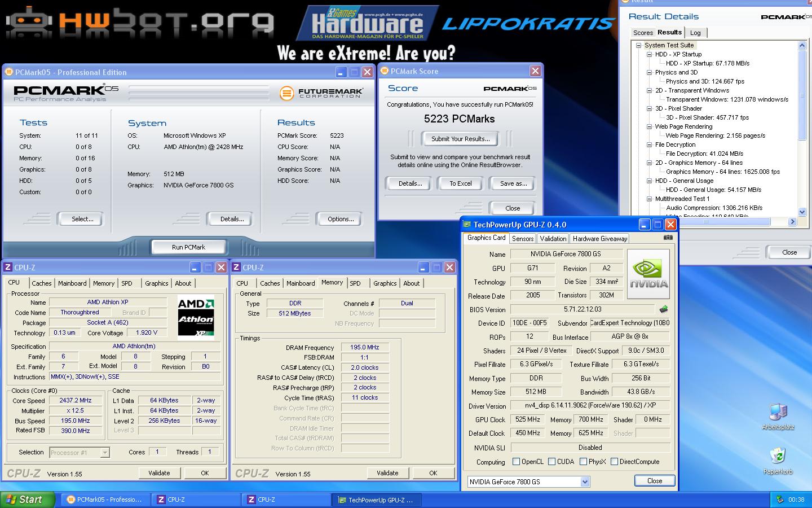The width and height of the screenshot is (812, 508).
Task: Click the left CPU-Z window title icon
Action: [x=8, y=268]
